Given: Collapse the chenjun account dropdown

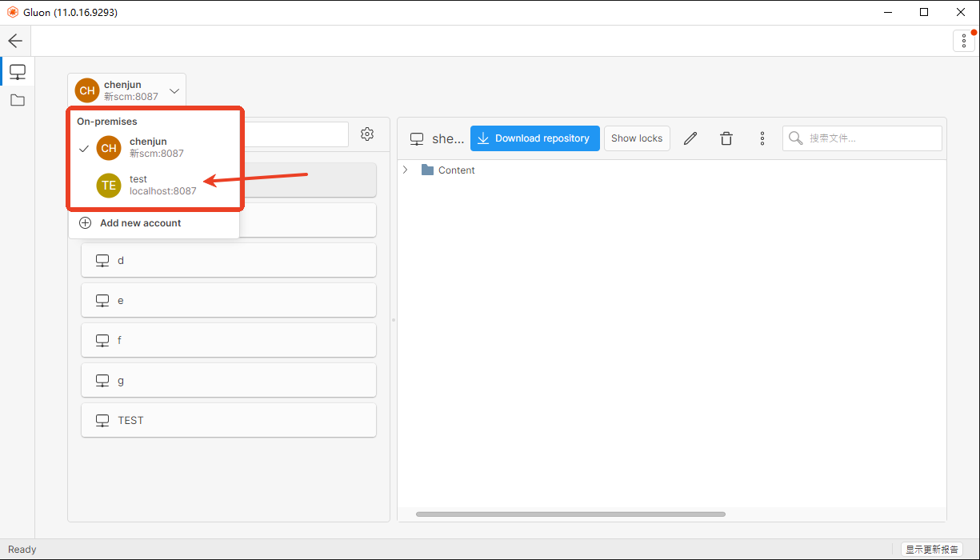Looking at the screenshot, I should coord(174,90).
